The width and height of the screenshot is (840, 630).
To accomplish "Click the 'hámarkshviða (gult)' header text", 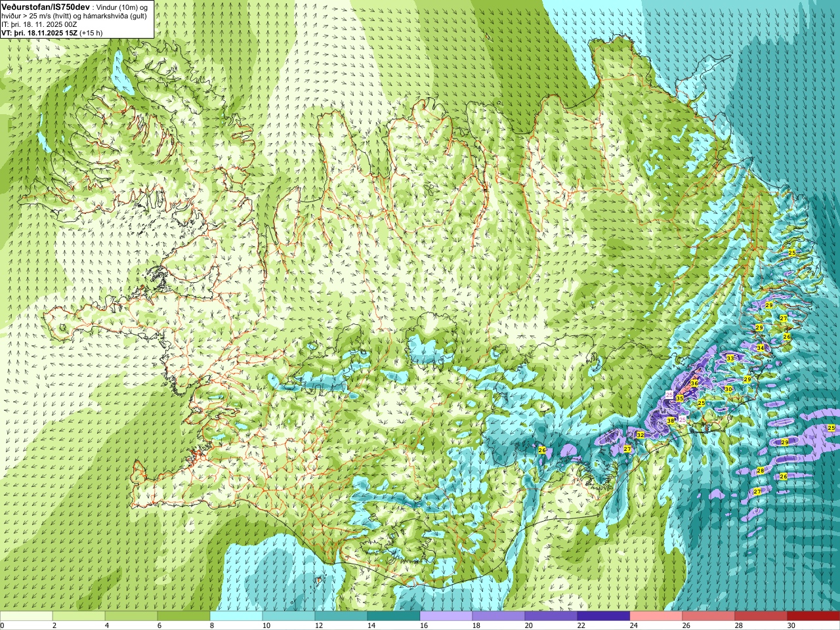I will [x=115, y=15].
